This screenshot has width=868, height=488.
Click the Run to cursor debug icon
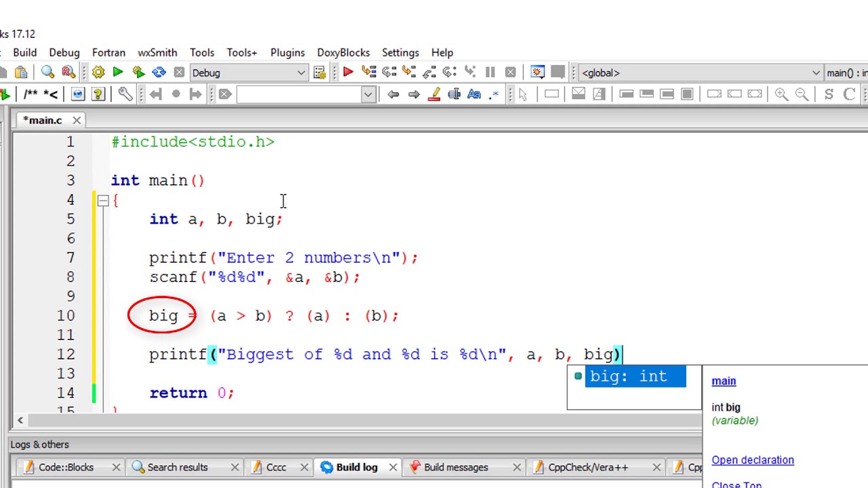(368, 73)
